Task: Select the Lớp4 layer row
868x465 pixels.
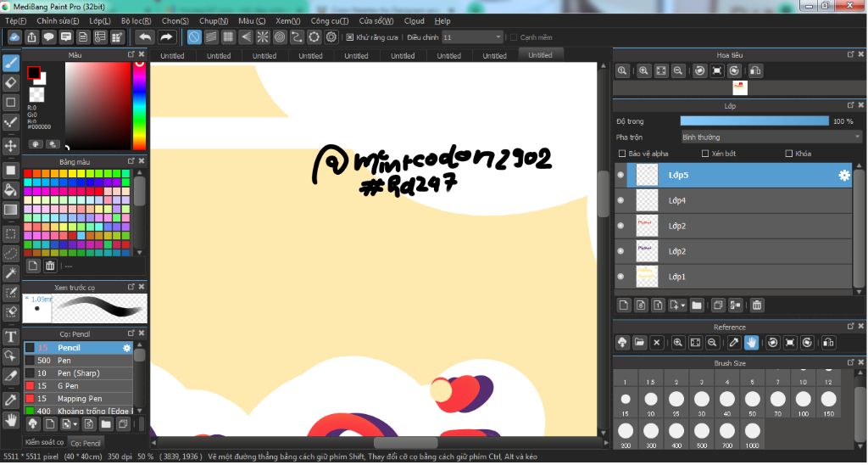Action: click(x=733, y=200)
